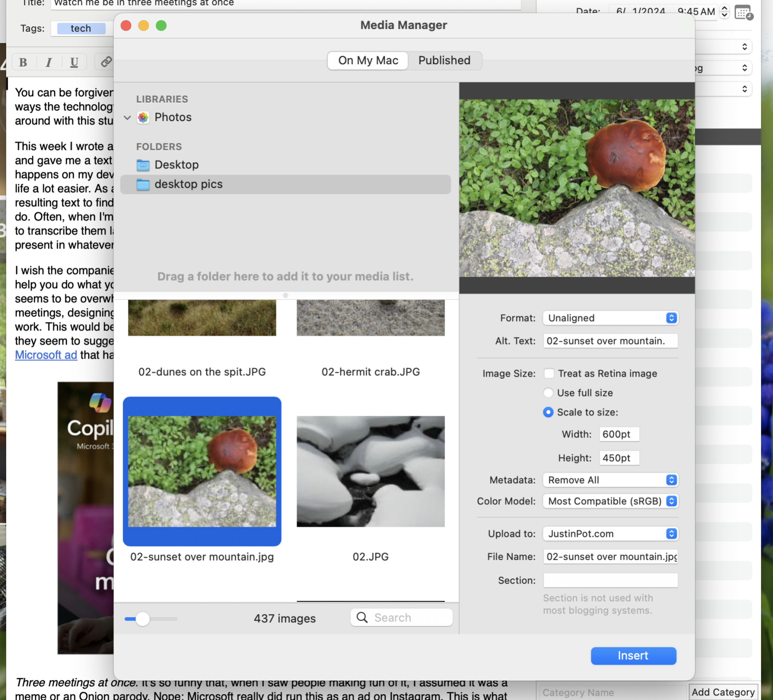Click the Link insertion icon
Image resolution: width=773 pixels, height=700 pixels.
(x=107, y=63)
